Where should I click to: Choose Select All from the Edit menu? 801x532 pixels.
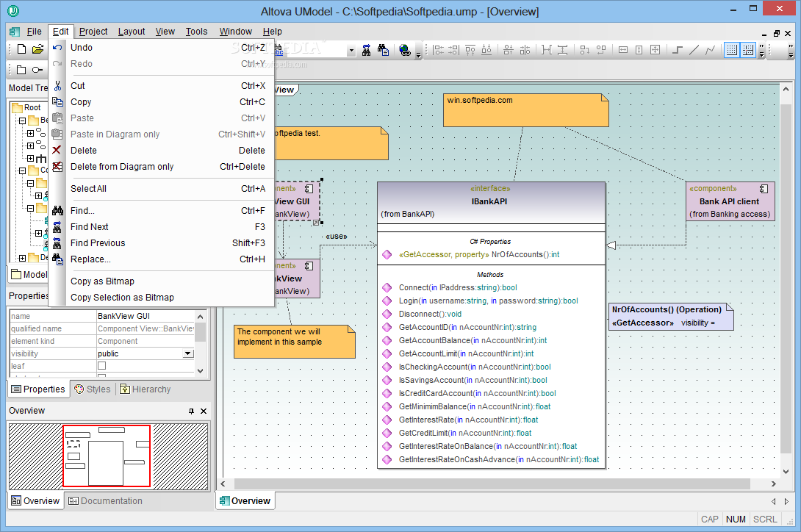(x=162, y=189)
